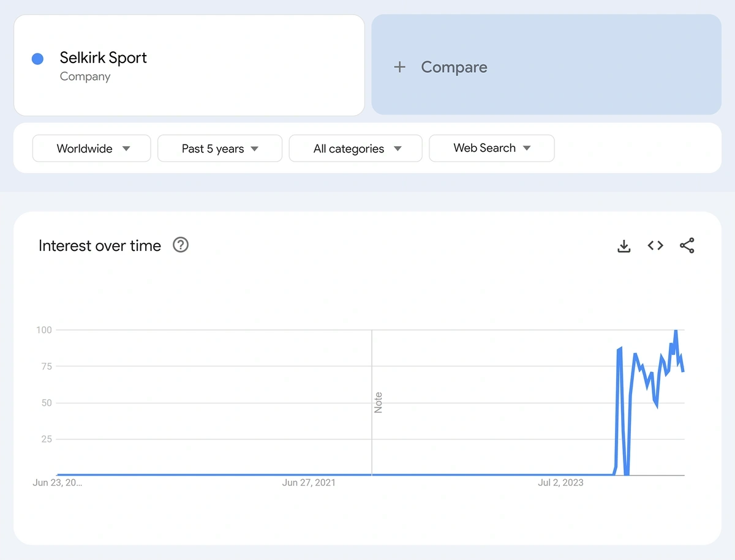This screenshot has width=735, height=560.
Task: Click the plus icon beside Compare
Action: [x=399, y=67]
